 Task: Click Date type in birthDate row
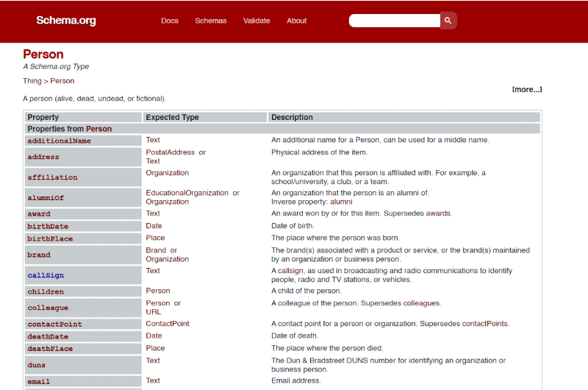[x=154, y=226]
